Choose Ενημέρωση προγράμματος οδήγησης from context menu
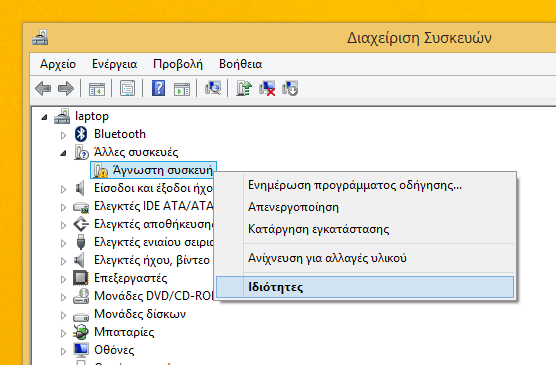The height and width of the screenshot is (365, 556). [x=365, y=185]
